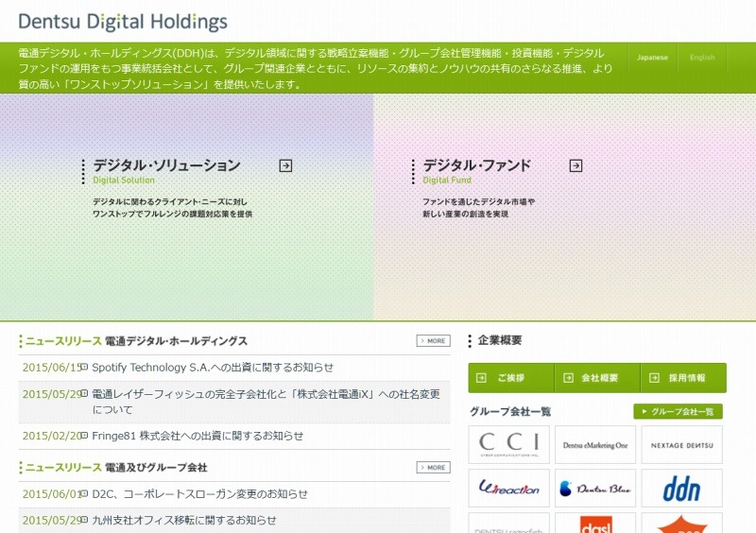Click the Dentsu Digital Holdings logo
This screenshot has height=533, width=756.
[123, 22]
